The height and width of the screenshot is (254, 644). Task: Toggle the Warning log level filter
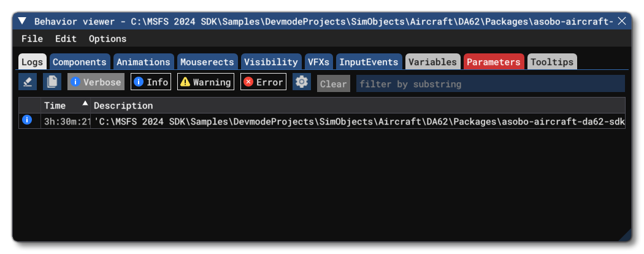[205, 82]
